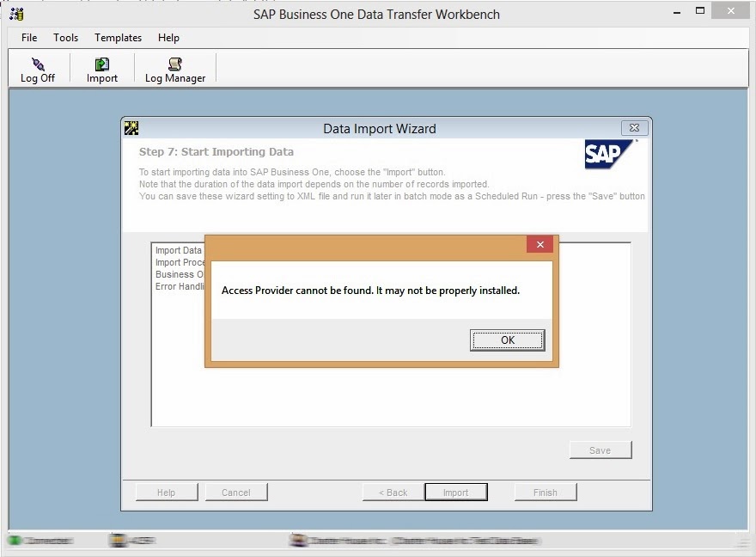Close the Access Provider error dialog

(540, 244)
